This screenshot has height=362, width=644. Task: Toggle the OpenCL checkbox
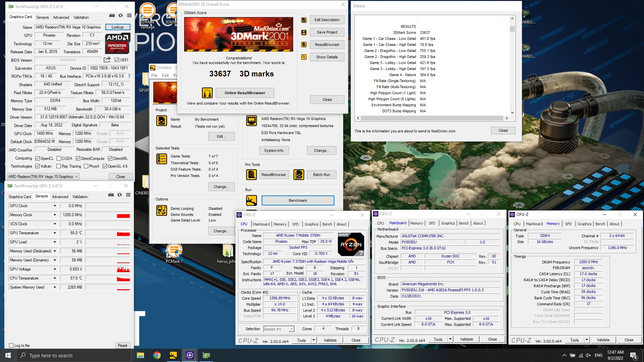click(x=38, y=159)
